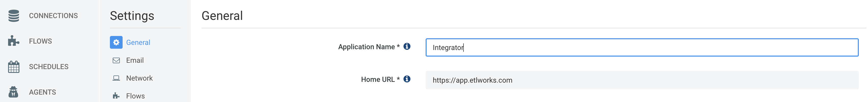Click the Schedules calendar icon
The width and height of the screenshot is (868, 102).
[13, 67]
